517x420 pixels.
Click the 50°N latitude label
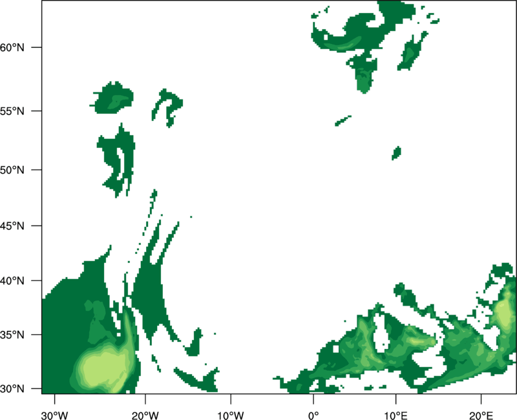pyautogui.click(x=12, y=170)
